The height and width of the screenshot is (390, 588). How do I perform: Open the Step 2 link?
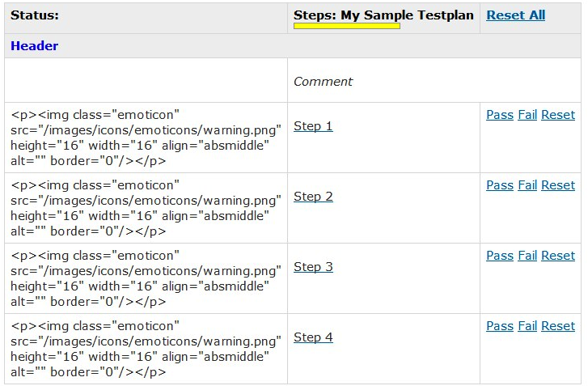313,197
